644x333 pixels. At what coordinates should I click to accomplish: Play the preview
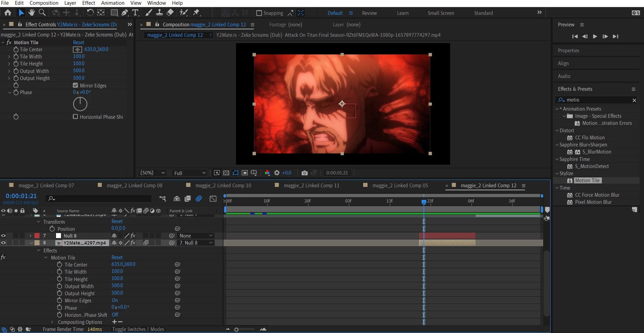(x=595, y=36)
